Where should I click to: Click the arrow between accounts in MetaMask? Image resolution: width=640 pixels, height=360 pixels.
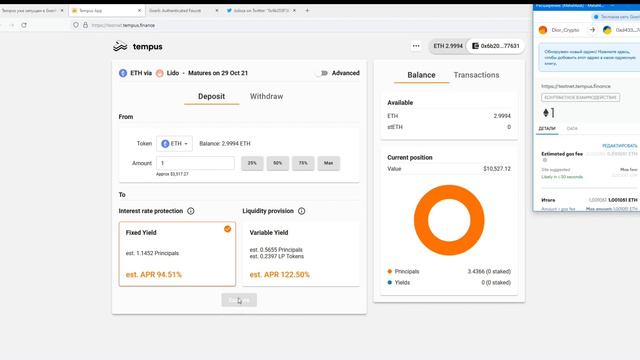tap(592, 30)
